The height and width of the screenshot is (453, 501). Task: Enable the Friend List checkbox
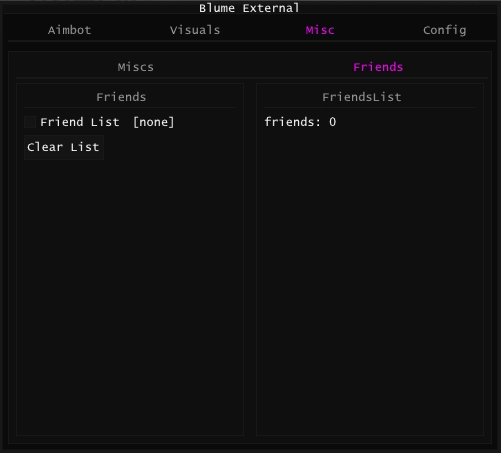click(30, 122)
